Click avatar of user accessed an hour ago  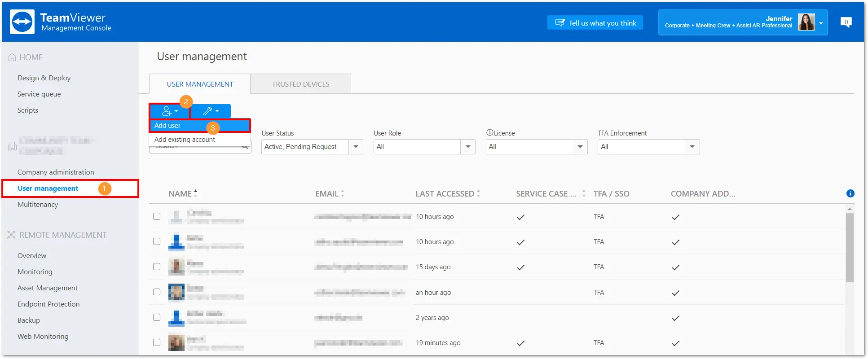click(176, 292)
